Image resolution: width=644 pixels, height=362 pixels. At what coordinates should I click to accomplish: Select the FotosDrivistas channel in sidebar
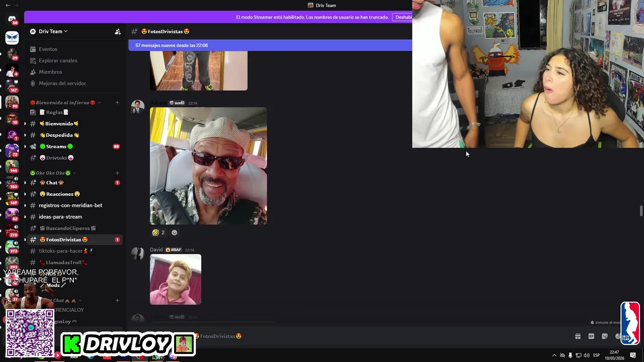pos(74,239)
